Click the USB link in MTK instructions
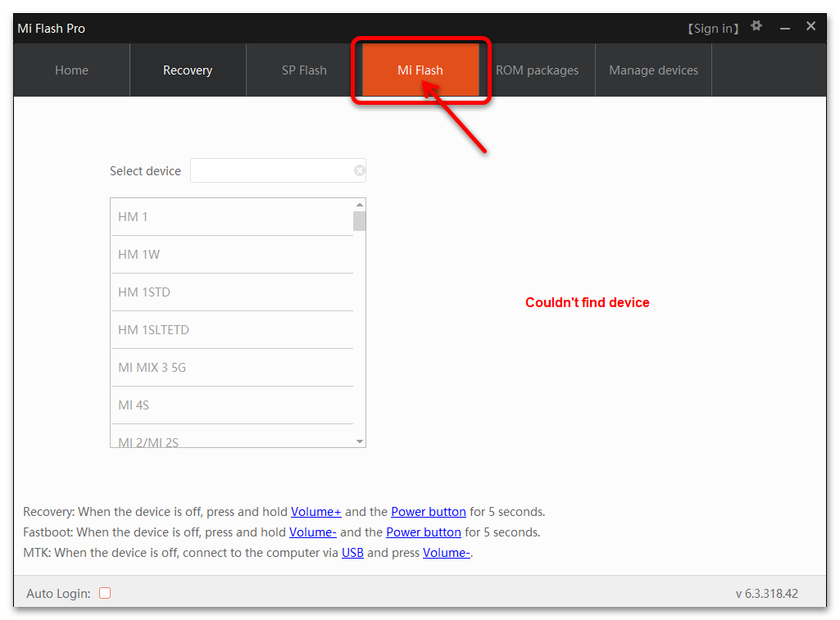840x620 pixels. (352, 553)
